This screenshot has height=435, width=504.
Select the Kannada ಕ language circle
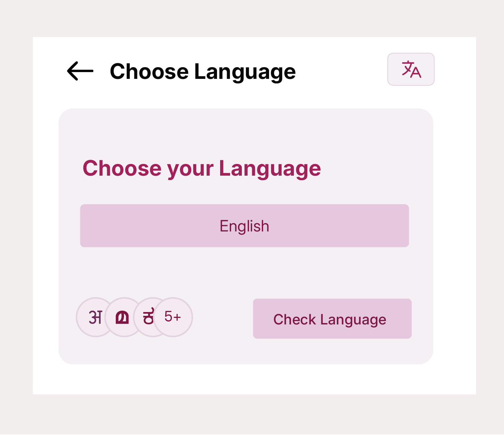(147, 317)
